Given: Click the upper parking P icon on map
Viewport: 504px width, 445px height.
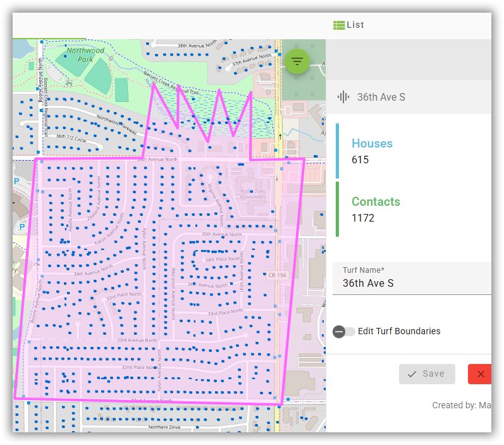Looking at the screenshot, I should [16, 181].
